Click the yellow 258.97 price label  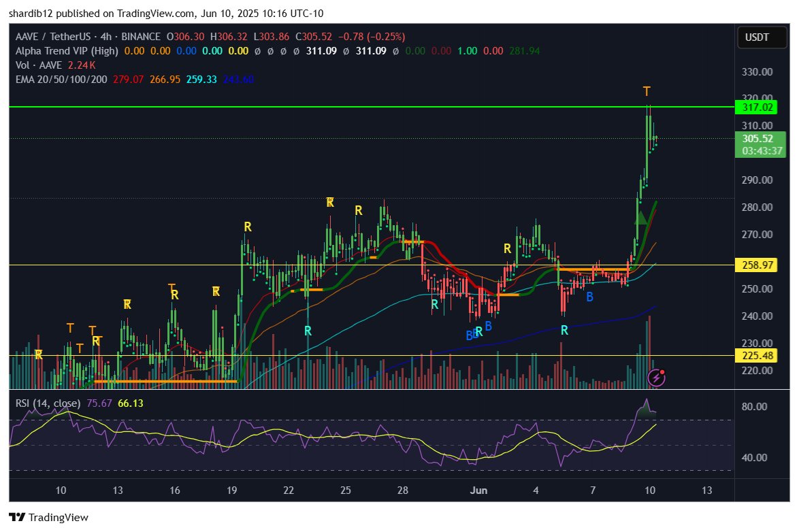757,265
